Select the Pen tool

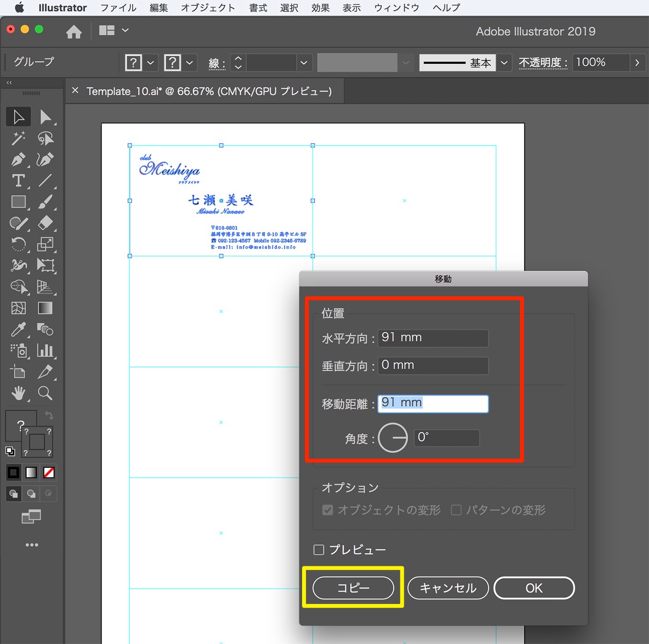pyautogui.click(x=18, y=159)
